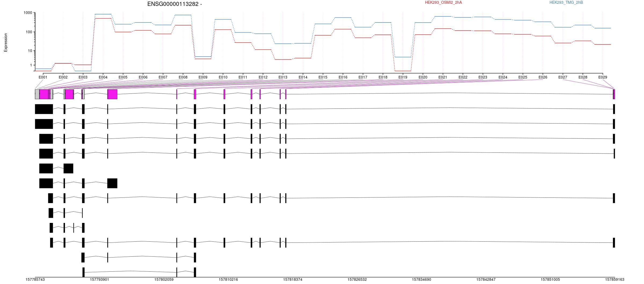Click exon label E021
Screen dimensions: 644x284
tap(443, 77)
